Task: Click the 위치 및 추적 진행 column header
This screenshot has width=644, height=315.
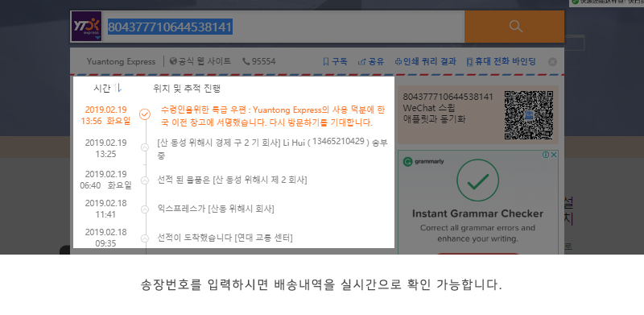Action: tap(187, 89)
